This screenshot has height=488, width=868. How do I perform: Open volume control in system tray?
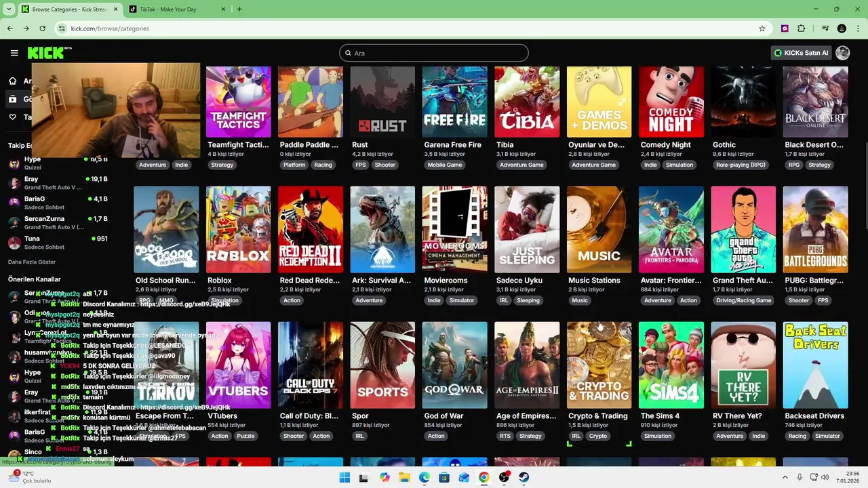pyautogui.click(x=827, y=477)
